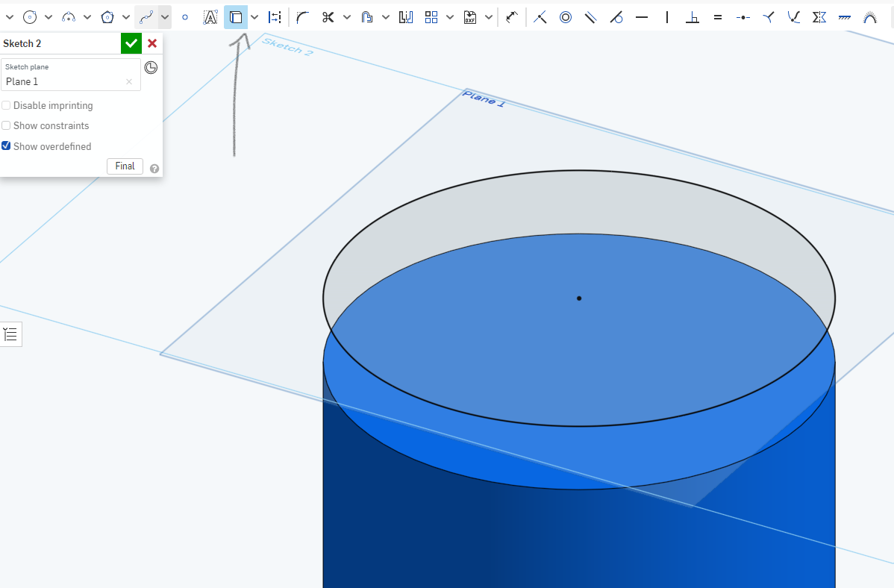Viewport: 894px width, 588px height.
Task: Accept Sketch 2 with the green checkmark
Action: coord(131,43)
